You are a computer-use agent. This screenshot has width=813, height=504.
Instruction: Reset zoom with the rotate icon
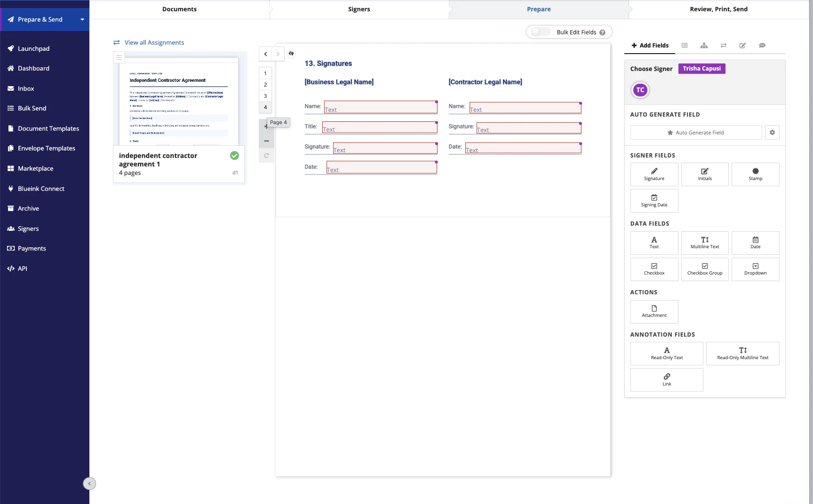[x=266, y=156]
